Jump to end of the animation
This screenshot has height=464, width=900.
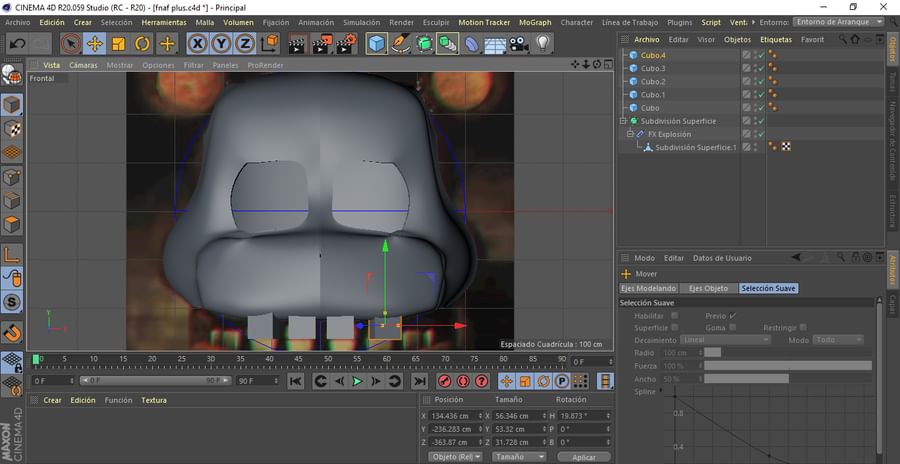click(419, 381)
